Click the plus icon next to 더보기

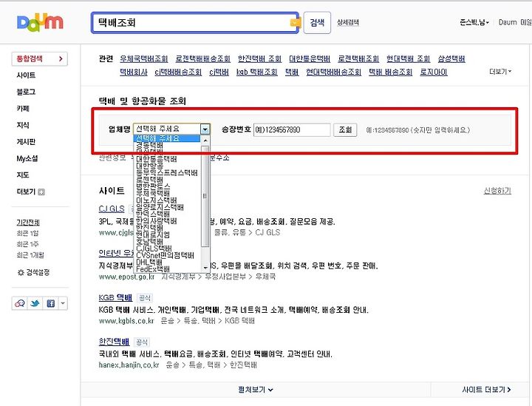[41, 192]
